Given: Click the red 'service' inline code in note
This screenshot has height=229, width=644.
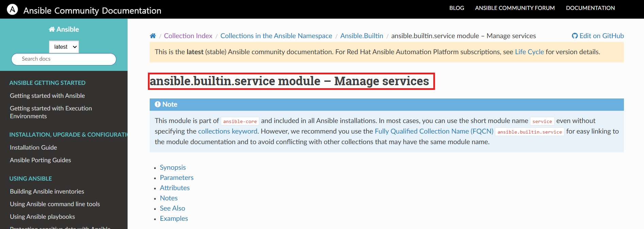Looking at the screenshot, I should [542, 121].
